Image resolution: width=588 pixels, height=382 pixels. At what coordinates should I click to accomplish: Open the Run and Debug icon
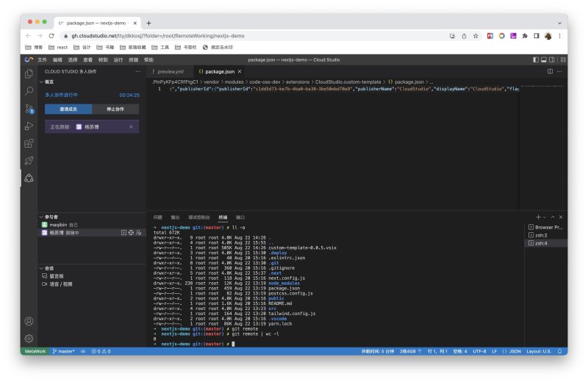[29, 126]
